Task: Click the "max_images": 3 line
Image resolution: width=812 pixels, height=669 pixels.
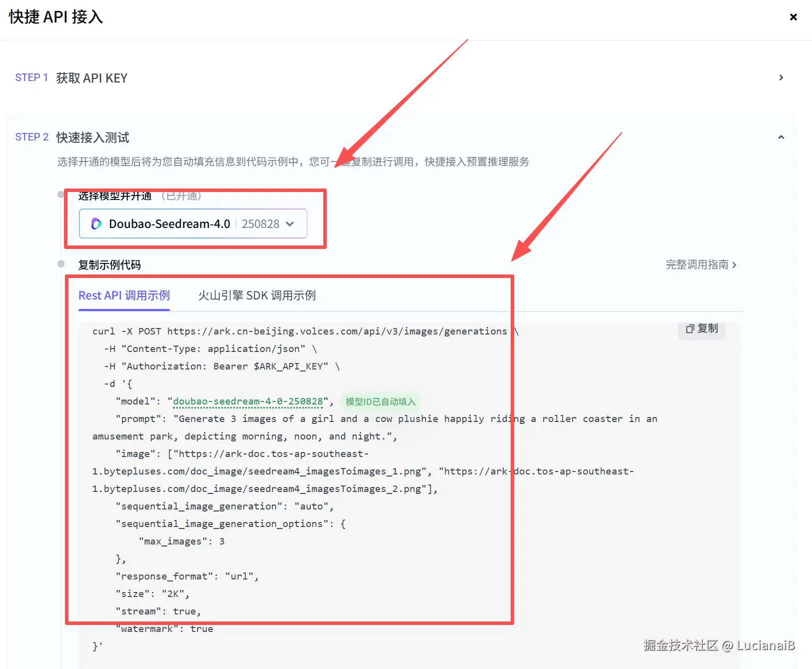Action: (x=182, y=541)
